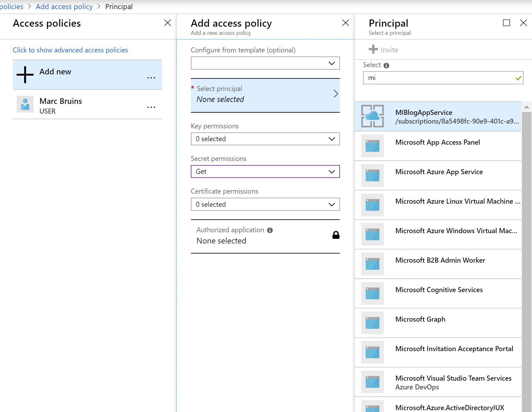Viewport: 532px width, 412px height.
Task: Click to show advanced access policies link
Action: (x=70, y=50)
